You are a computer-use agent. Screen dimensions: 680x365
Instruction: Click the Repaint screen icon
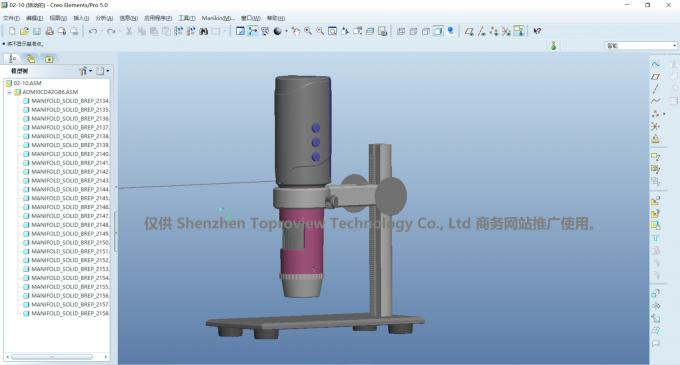pos(240,31)
